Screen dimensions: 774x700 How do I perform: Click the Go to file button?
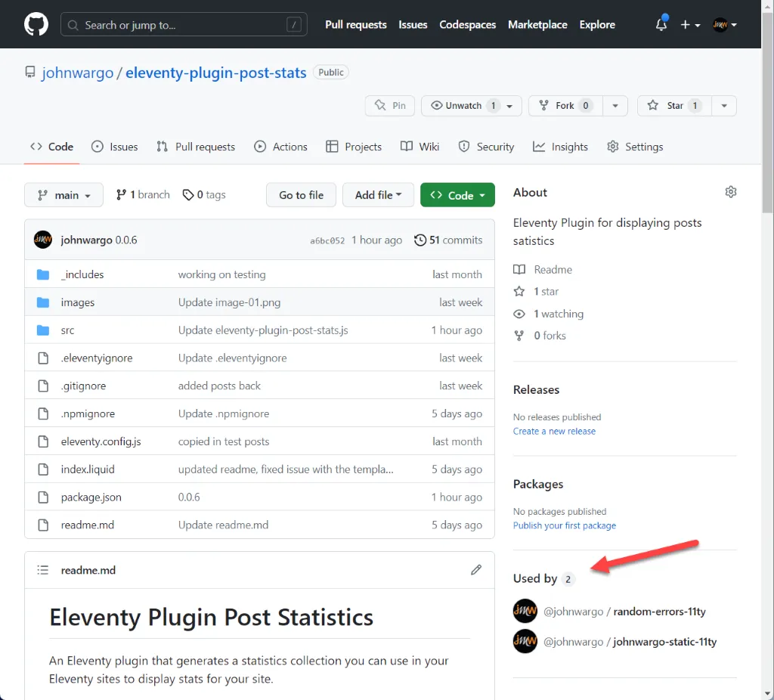[301, 195]
